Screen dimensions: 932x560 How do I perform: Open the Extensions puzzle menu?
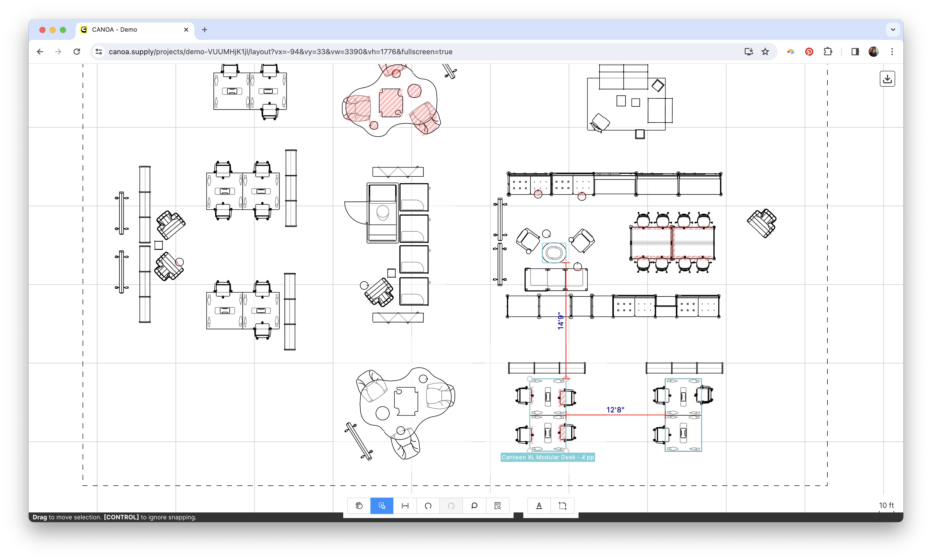[x=827, y=52]
